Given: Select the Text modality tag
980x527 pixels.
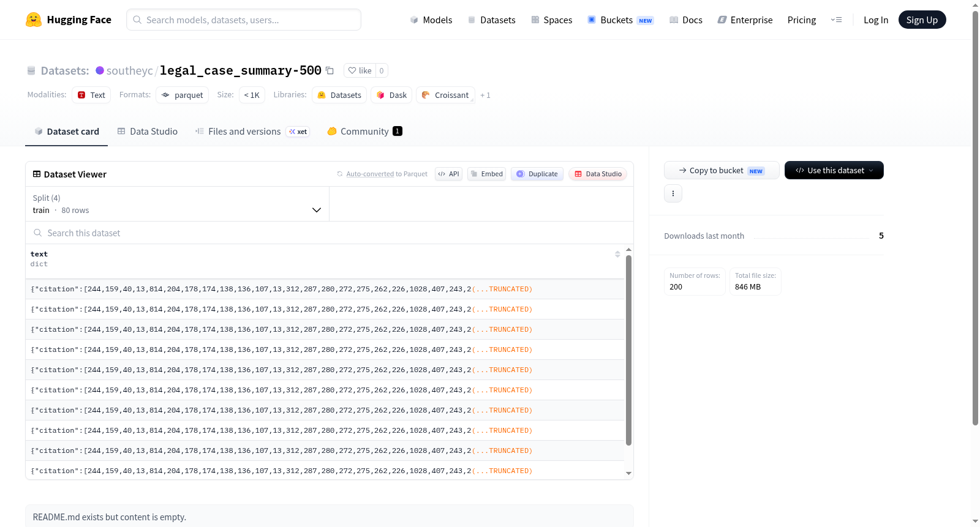Looking at the screenshot, I should [x=91, y=95].
